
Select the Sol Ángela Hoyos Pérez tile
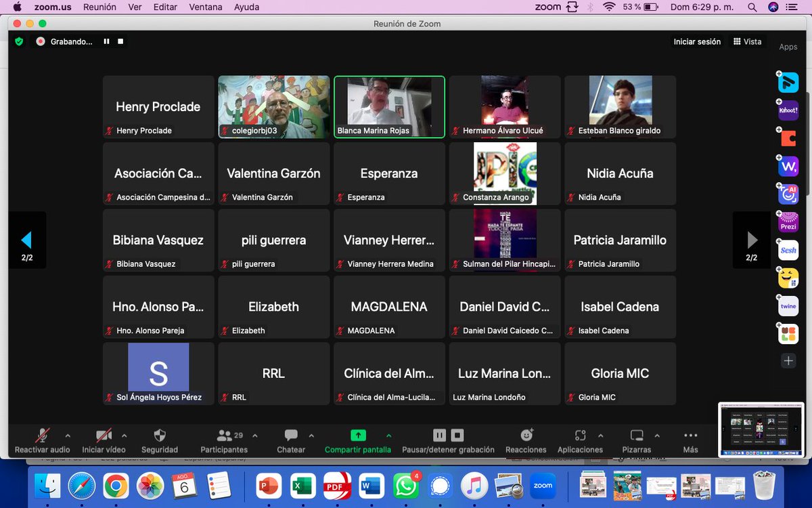pyautogui.click(x=158, y=374)
